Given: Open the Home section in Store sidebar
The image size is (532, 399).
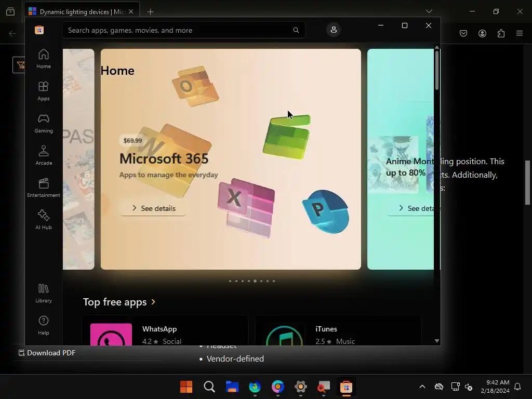Looking at the screenshot, I should click(x=44, y=59).
